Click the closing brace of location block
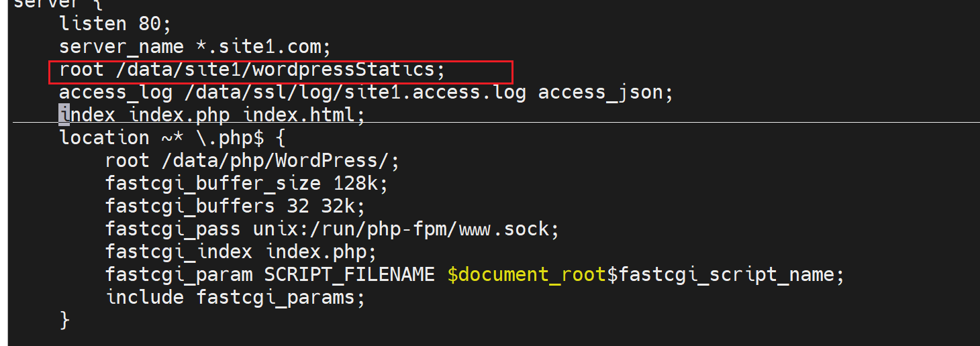 pyautogui.click(x=64, y=320)
